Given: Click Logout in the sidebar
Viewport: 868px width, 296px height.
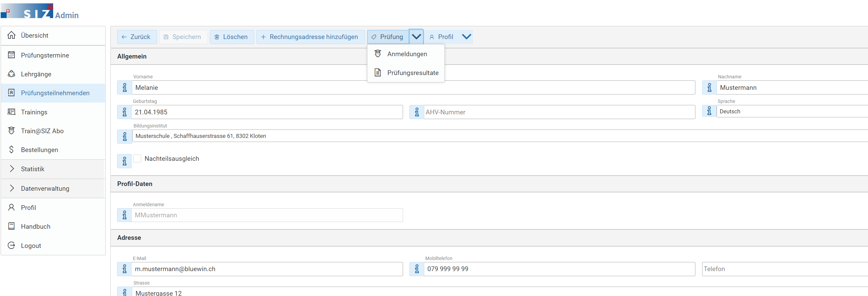Looking at the screenshot, I should tap(53, 245).
